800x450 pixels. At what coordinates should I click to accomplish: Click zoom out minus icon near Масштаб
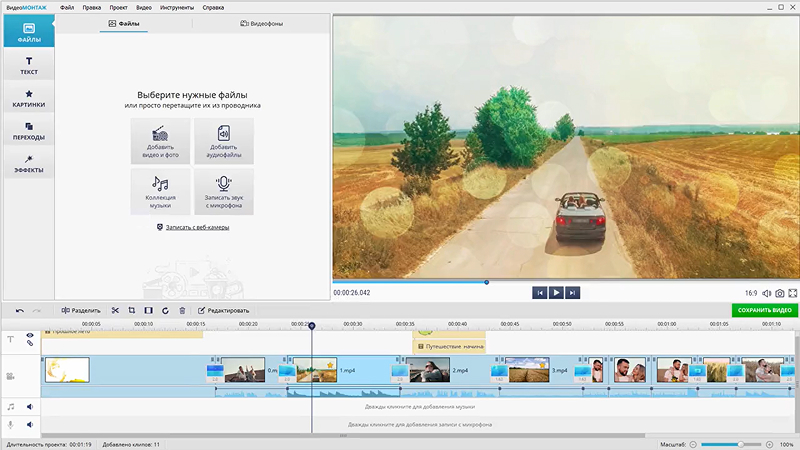coord(693,444)
